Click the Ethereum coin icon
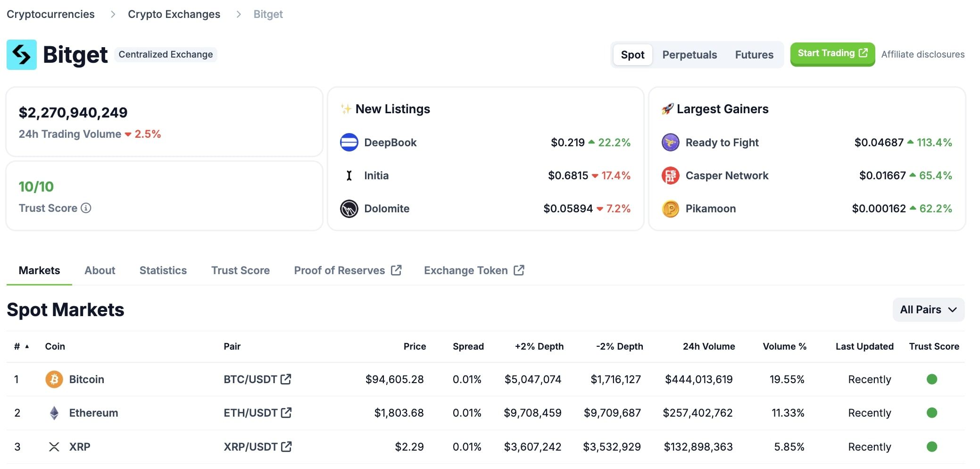This screenshot has width=980, height=469. pos(54,413)
